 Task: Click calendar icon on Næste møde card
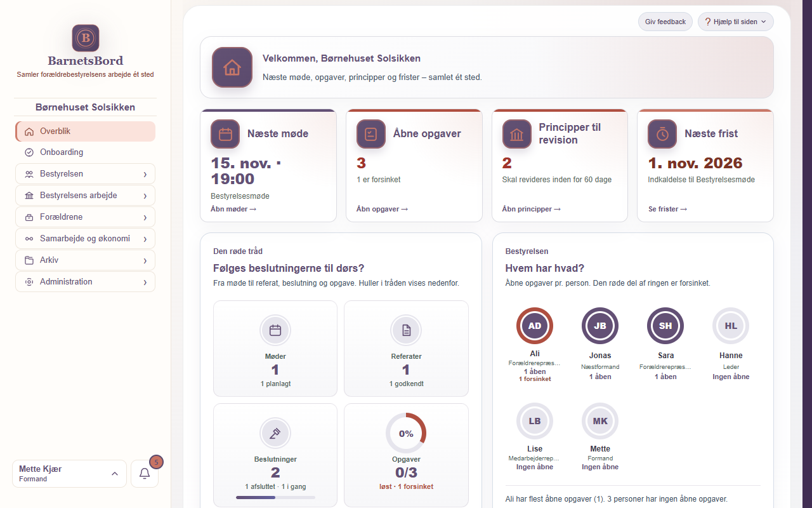225,134
